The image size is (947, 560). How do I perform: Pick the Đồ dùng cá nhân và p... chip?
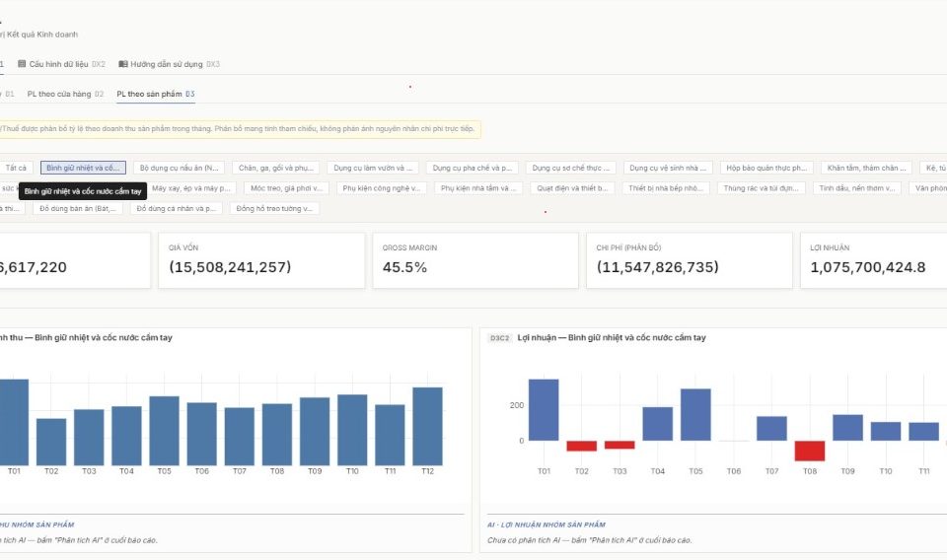click(x=177, y=209)
